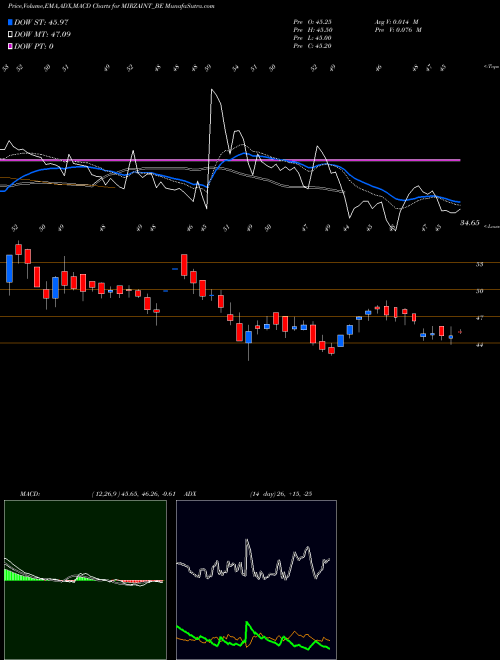The height and width of the screenshot is (660, 500).
Task: Click the 'Pre O: 45.25' open value
Action: point(313,22)
